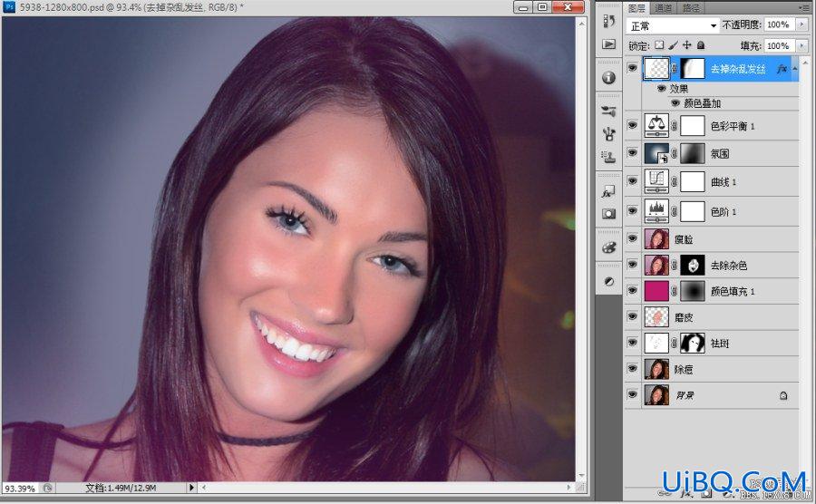Open the status bar info arrow menu
The width and height of the screenshot is (816, 504).
(191, 488)
